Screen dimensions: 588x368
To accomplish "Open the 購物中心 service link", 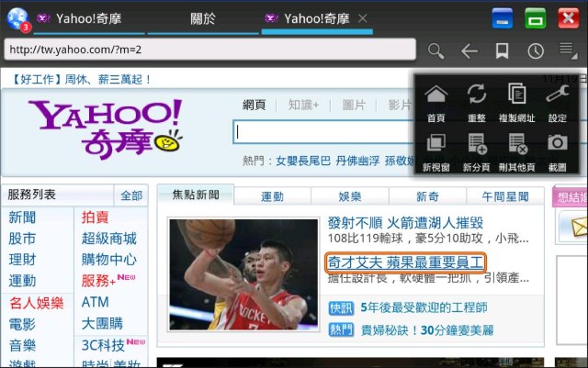I will pos(109,260).
